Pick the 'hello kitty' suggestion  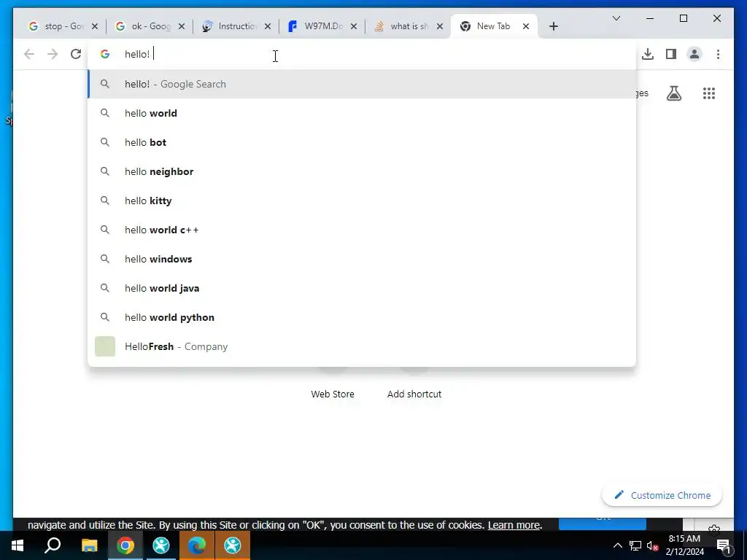(362, 201)
